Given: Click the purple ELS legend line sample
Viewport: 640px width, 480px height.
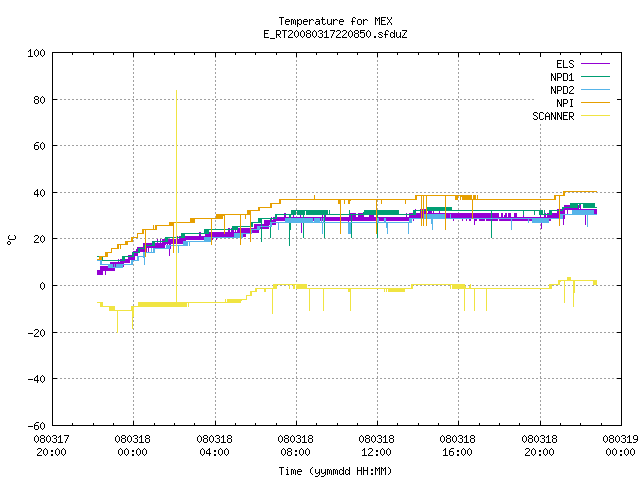Looking at the screenshot, I should pos(596,64).
